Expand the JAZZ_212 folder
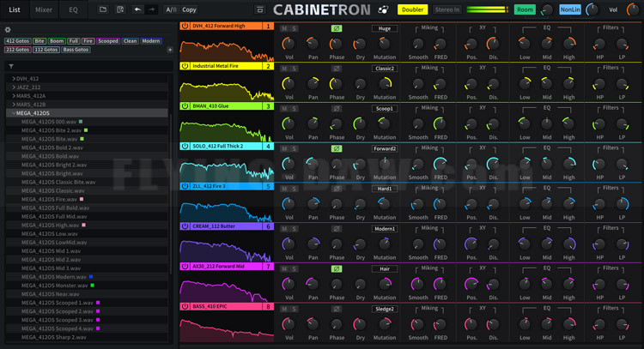This screenshot has height=349, width=644. (14, 87)
